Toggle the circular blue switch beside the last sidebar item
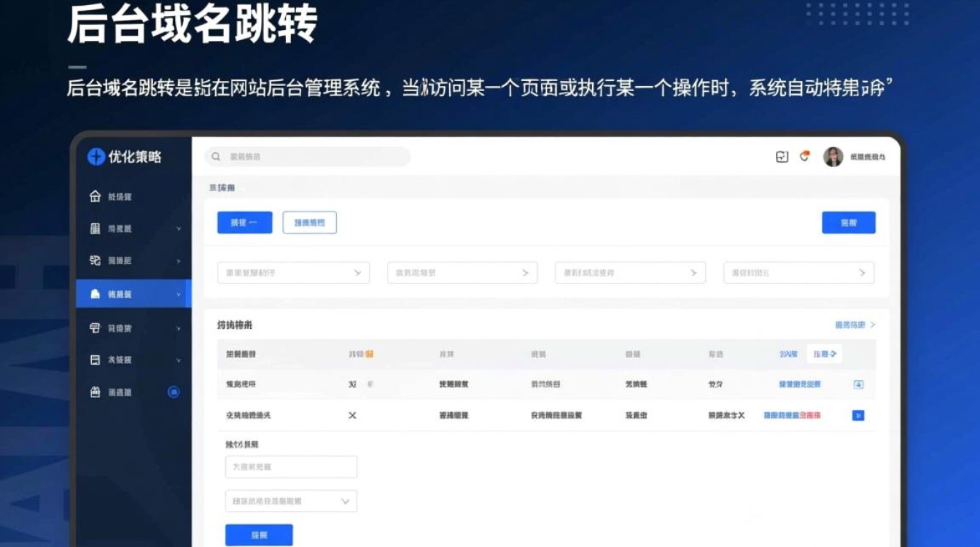Viewport: 980px width, 547px height. [x=174, y=392]
